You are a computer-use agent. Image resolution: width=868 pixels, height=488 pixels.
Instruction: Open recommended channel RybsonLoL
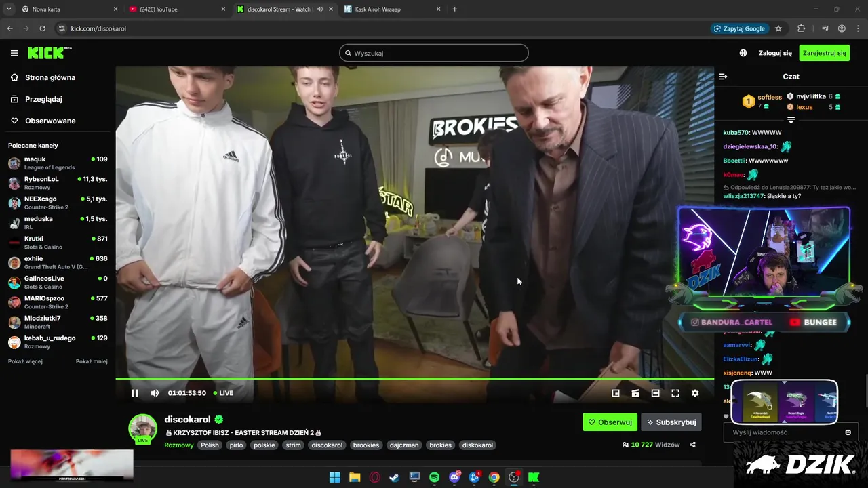[x=58, y=183]
